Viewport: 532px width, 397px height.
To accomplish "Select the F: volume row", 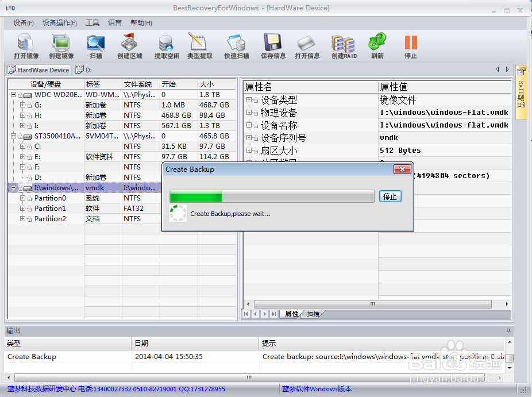I will (x=84, y=167).
